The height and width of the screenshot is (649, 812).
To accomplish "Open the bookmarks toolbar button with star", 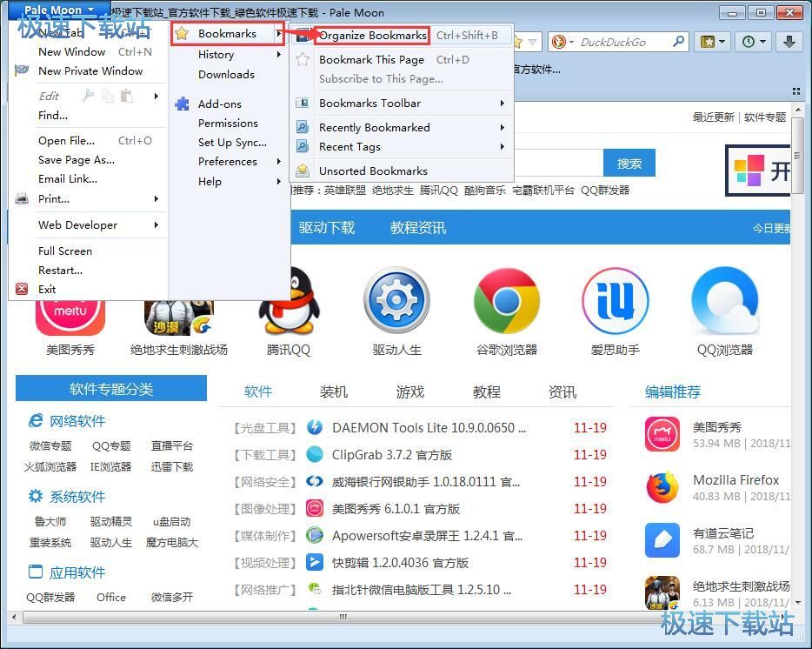I will pyautogui.click(x=713, y=42).
